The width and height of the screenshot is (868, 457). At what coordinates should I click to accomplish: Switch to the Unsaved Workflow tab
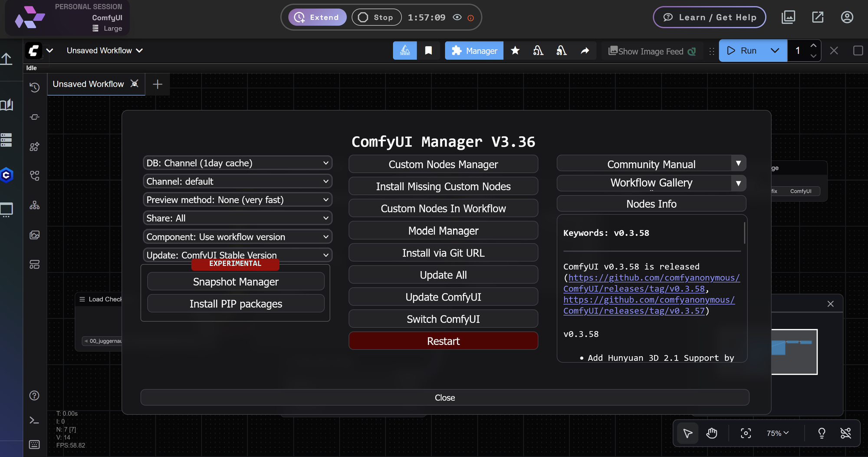89,84
